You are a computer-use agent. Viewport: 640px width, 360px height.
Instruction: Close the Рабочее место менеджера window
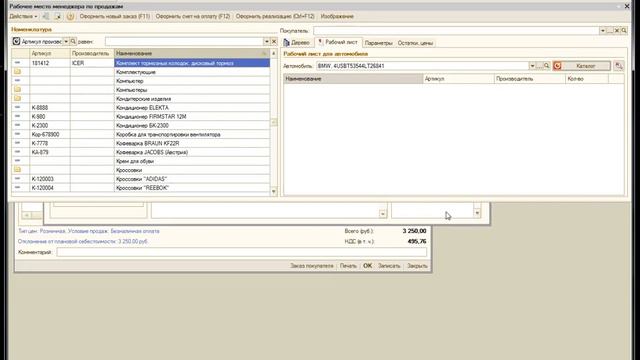point(627,6)
